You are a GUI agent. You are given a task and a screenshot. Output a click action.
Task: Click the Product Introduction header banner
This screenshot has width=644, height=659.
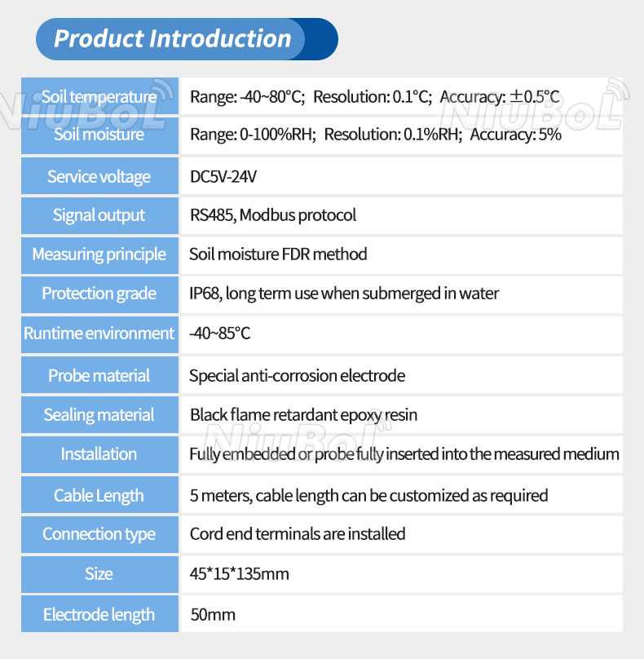coord(186,39)
